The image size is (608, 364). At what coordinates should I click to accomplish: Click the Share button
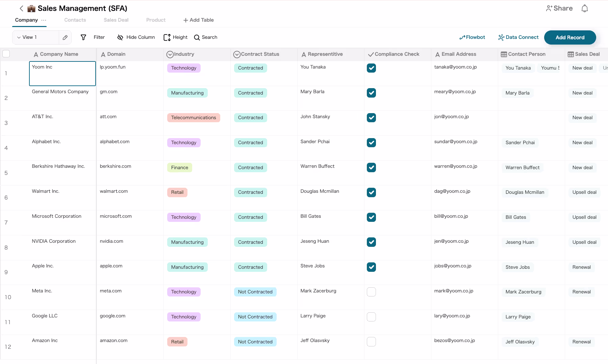[x=559, y=8]
